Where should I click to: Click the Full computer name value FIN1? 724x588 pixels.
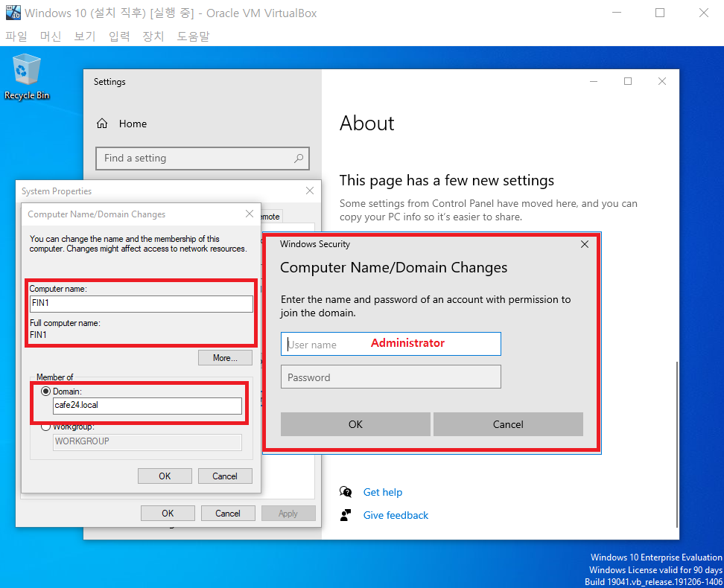point(38,335)
